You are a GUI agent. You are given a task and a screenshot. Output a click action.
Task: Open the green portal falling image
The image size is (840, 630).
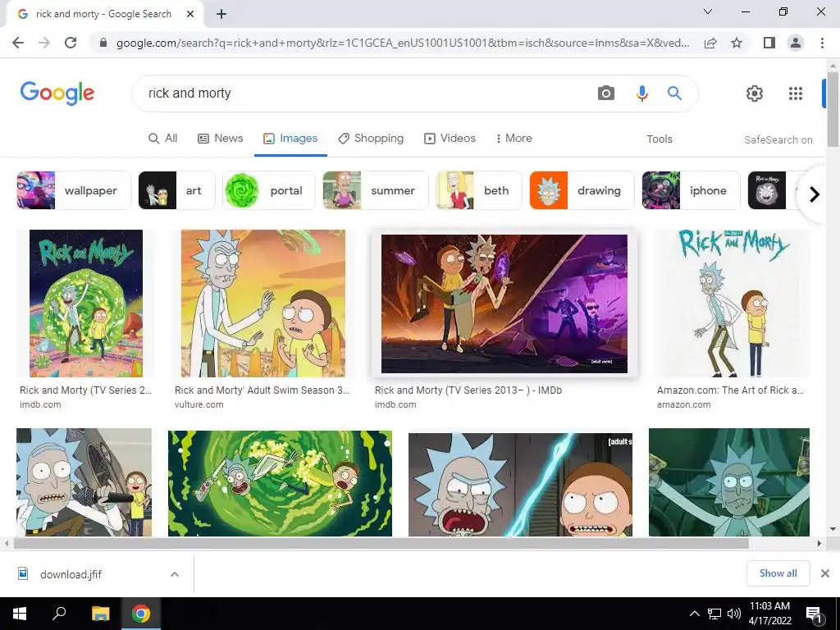click(280, 483)
